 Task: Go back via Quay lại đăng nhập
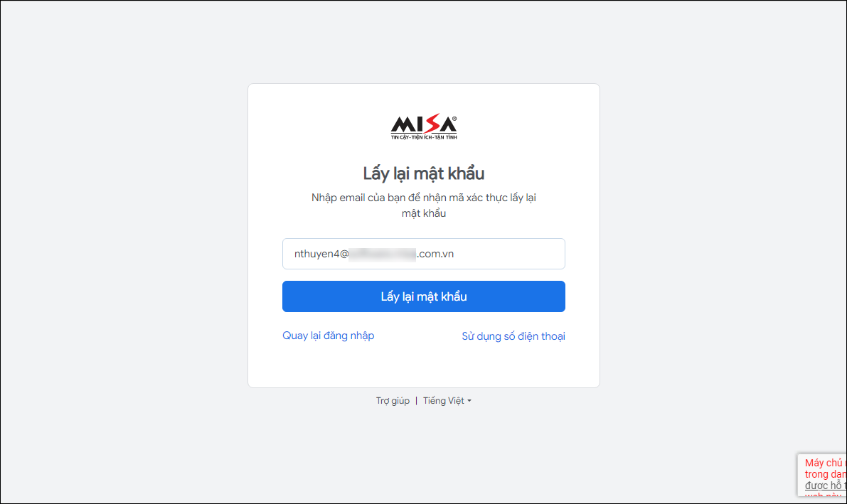pyautogui.click(x=328, y=336)
